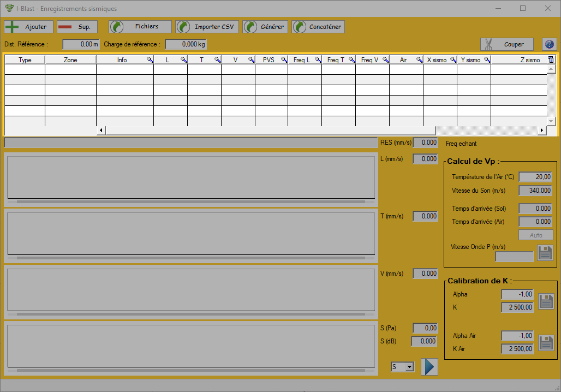The width and height of the screenshot is (561, 392).
Task: Click the Température de l'Air input field
Action: point(535,177)
